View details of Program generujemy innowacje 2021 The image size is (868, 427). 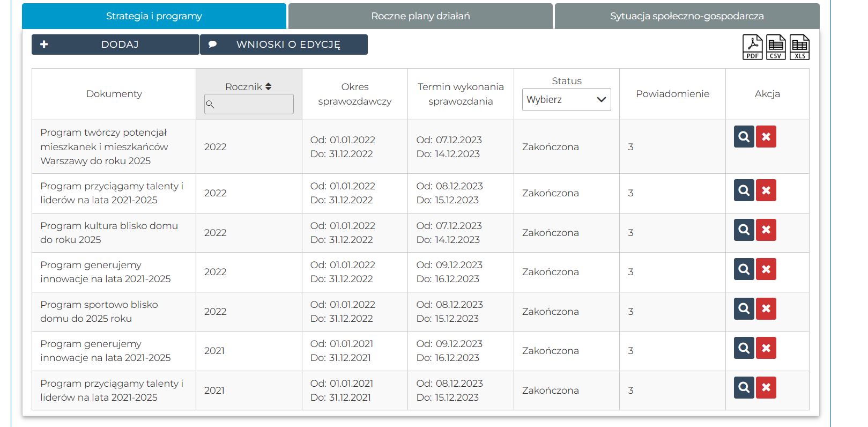click(744, 348)
